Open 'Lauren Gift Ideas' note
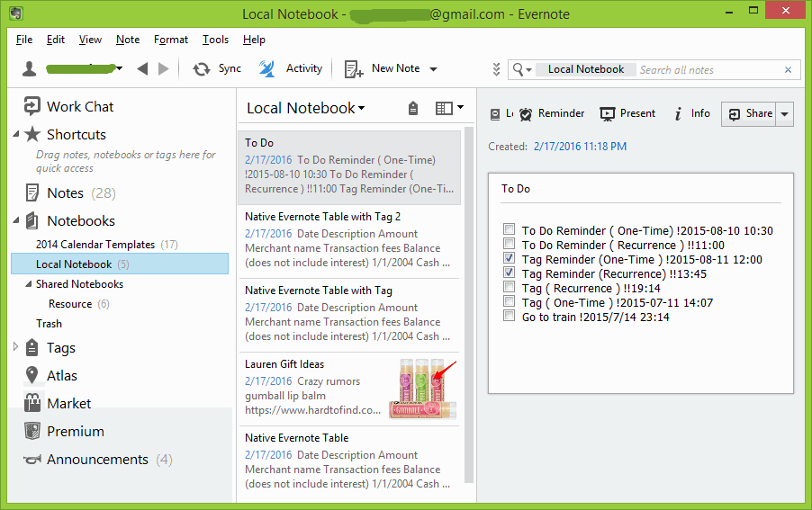Image resolution: width=812 pixels, height=510 pixels. 349,389
